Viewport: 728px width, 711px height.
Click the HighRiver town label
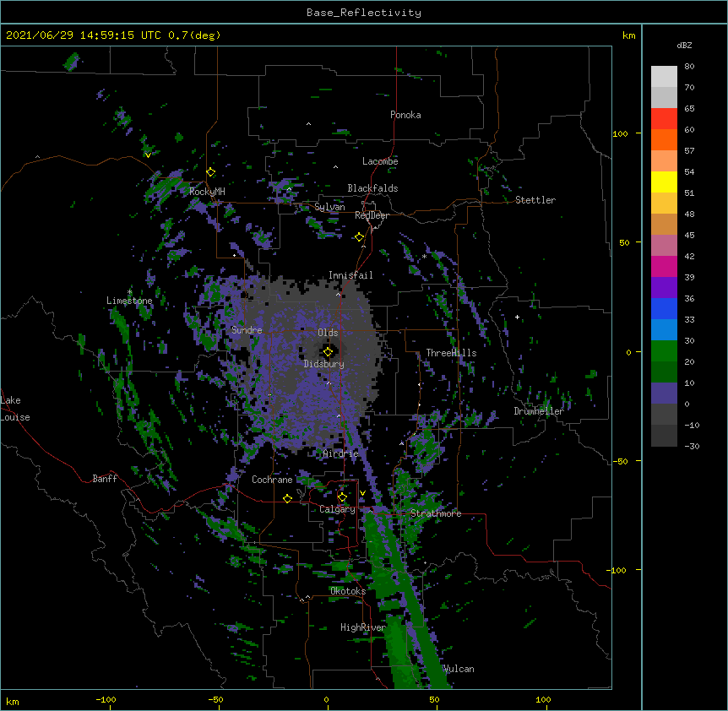[363, 627]
